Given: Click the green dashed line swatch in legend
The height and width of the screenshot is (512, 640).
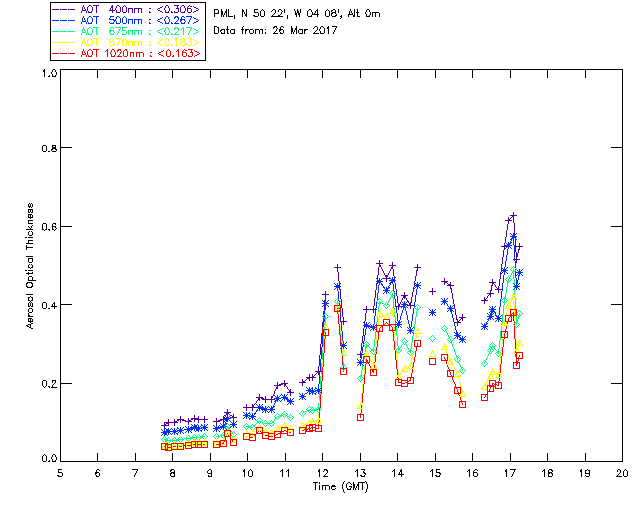Looking at the screenshot, I should [64, 31].
